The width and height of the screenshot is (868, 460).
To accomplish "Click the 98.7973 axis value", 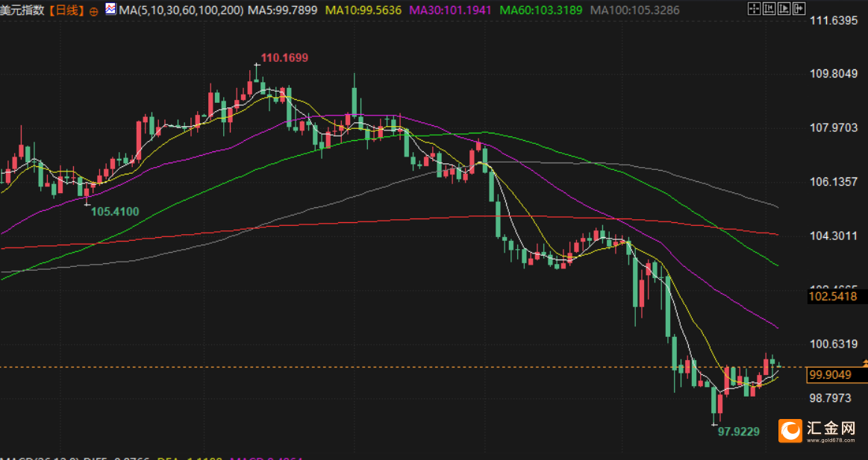I will pos(831,397).
